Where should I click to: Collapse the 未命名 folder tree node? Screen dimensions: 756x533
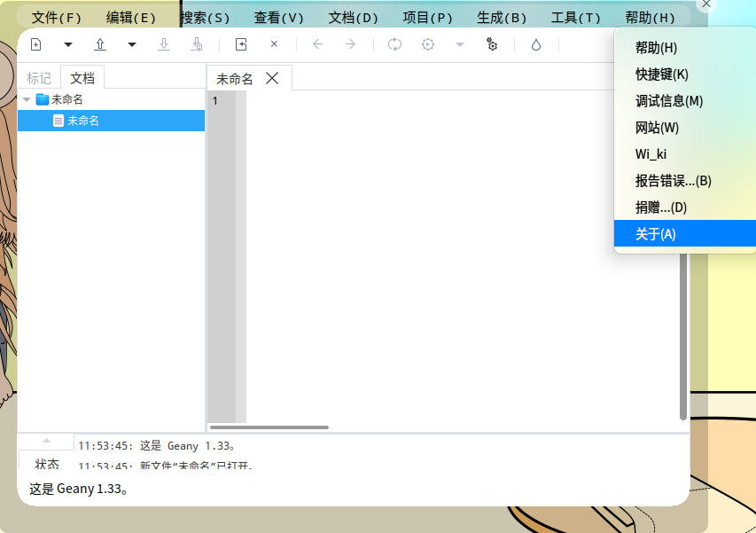[x=27, y=100]
